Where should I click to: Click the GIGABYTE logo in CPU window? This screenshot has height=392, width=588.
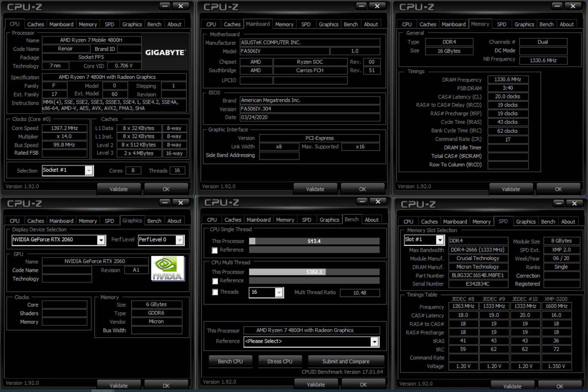165,53
